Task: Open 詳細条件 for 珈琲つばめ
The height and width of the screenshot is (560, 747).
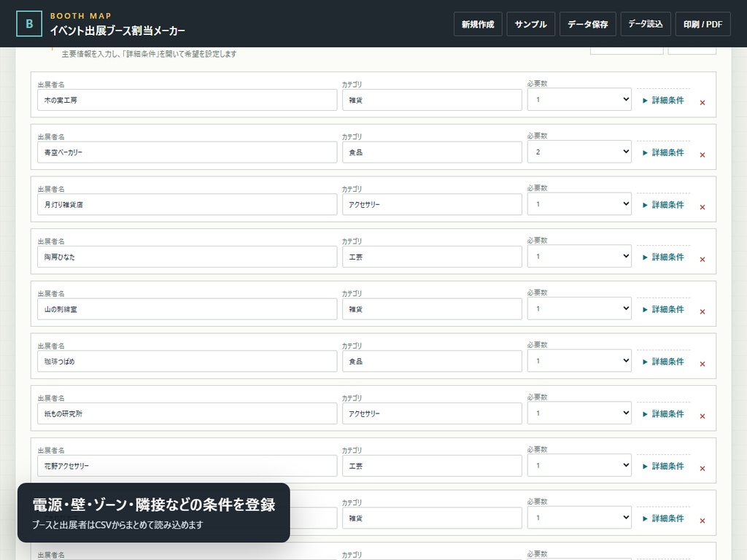Action: (663, 362)
